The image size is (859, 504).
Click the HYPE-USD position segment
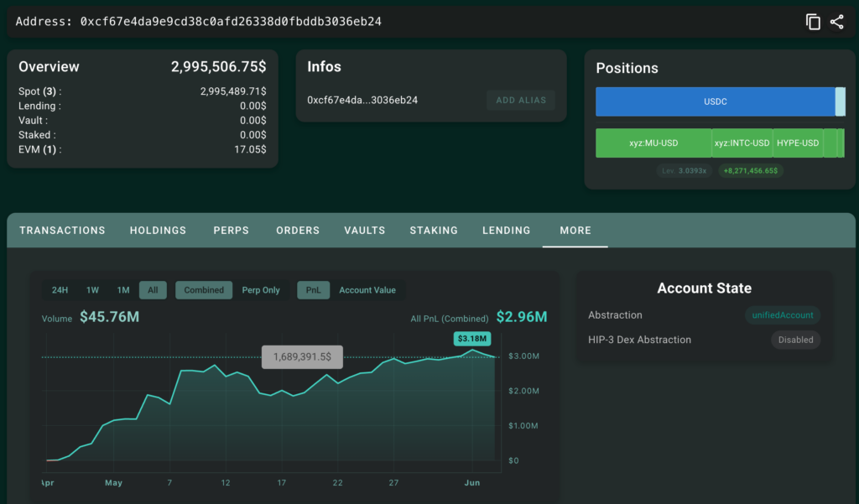798,143
